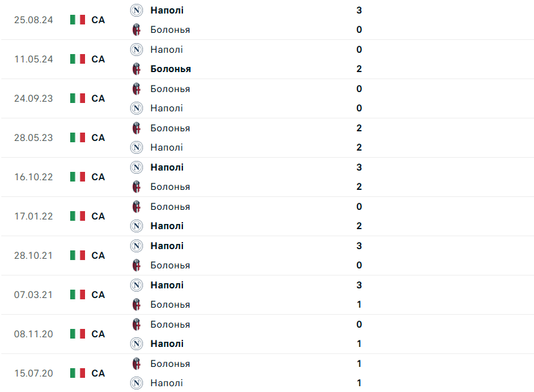Open Болонья team in 28.05.23 match

click(x=170, y=128)
